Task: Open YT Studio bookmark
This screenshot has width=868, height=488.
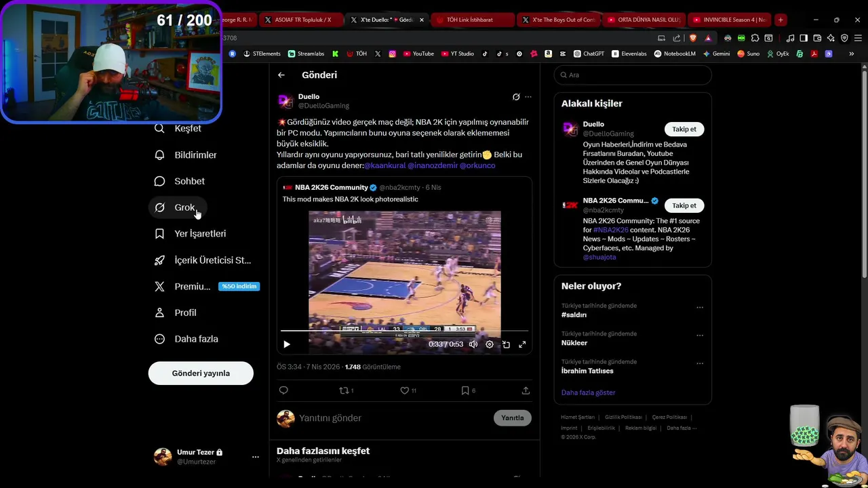Action: click(x=457, y=54)
